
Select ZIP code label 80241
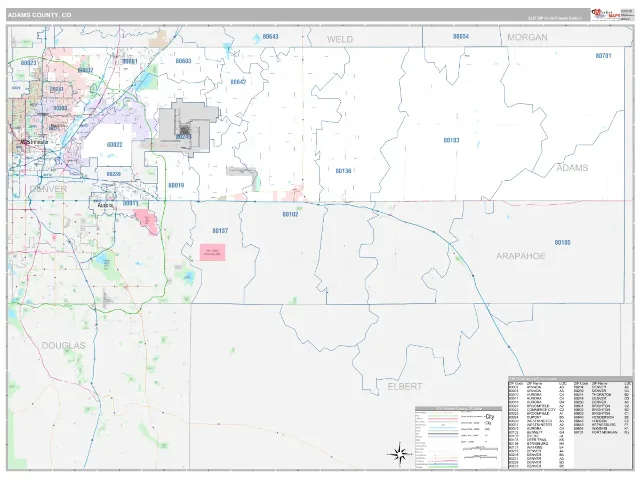coord(57,89)
